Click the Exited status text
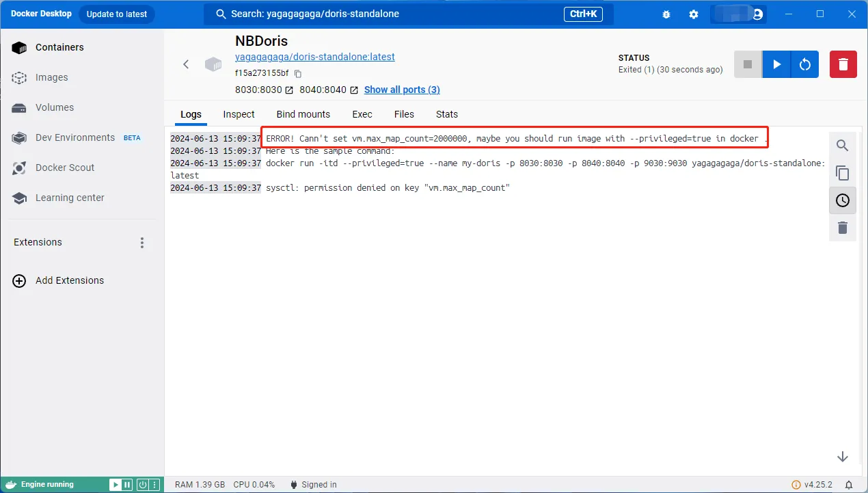Viewport: 868px width, 493px height. tap(670, 70)
